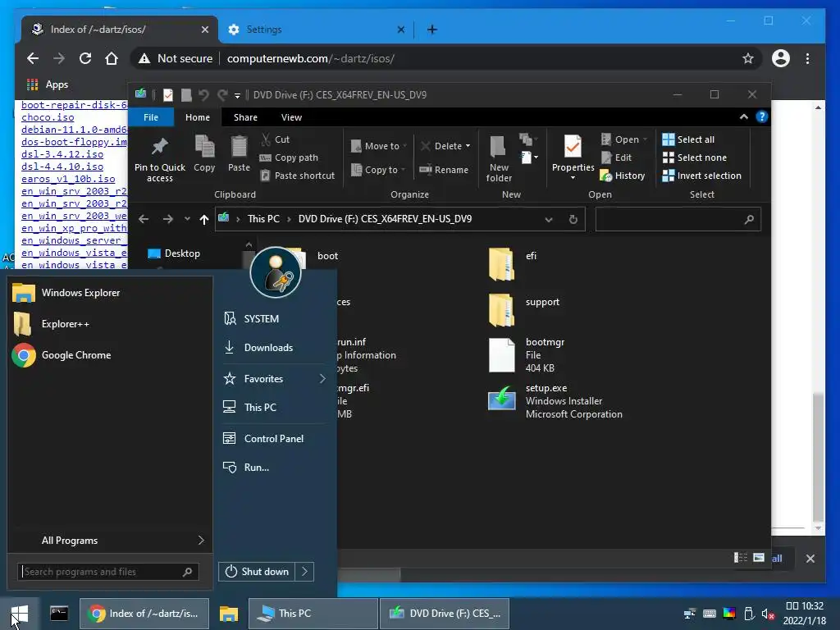Open the File tab in Explorer ribbon
This screenshot has width=840, height=630.
pos(151,117)
